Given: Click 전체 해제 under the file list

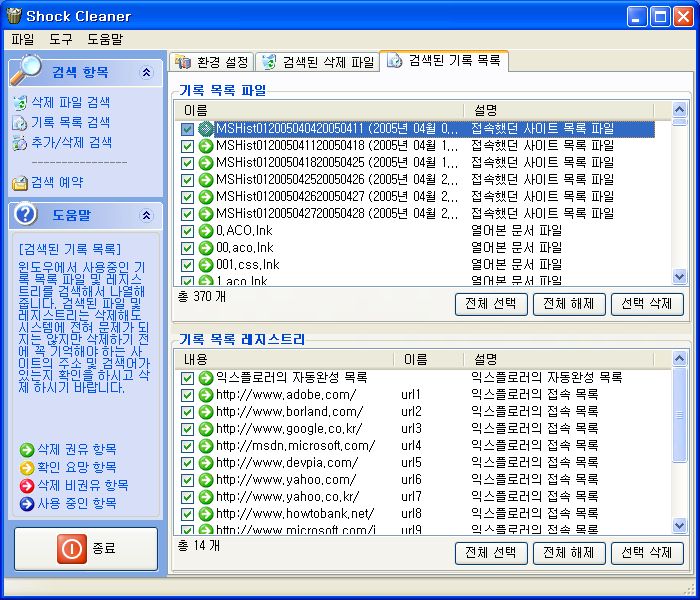Looking at the screenshot, I should 569,304.
